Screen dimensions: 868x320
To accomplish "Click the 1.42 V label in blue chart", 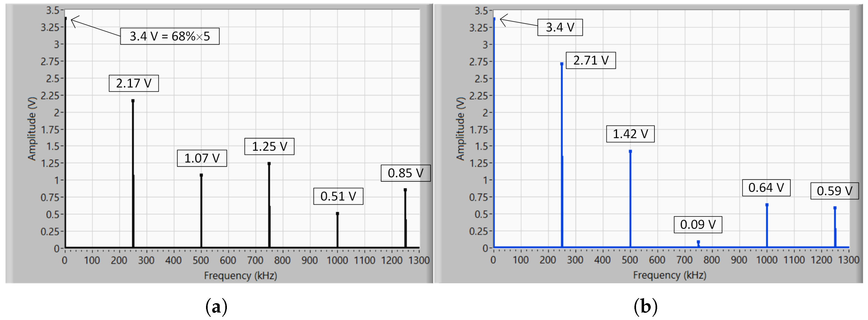I will [630, 134].
